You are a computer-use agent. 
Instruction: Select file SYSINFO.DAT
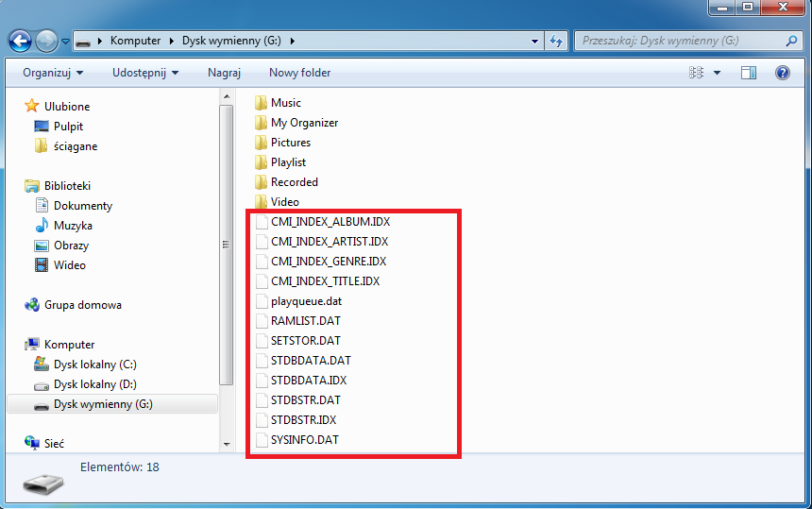pyautogui.click(x=304, y=440)
